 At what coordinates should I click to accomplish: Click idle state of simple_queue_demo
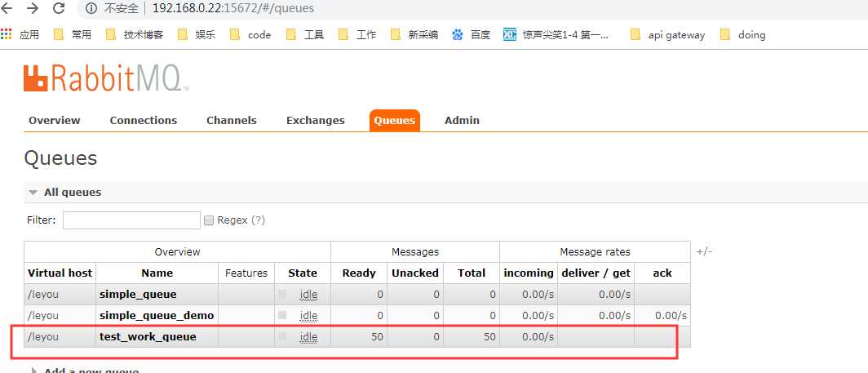tap(308, 315)
